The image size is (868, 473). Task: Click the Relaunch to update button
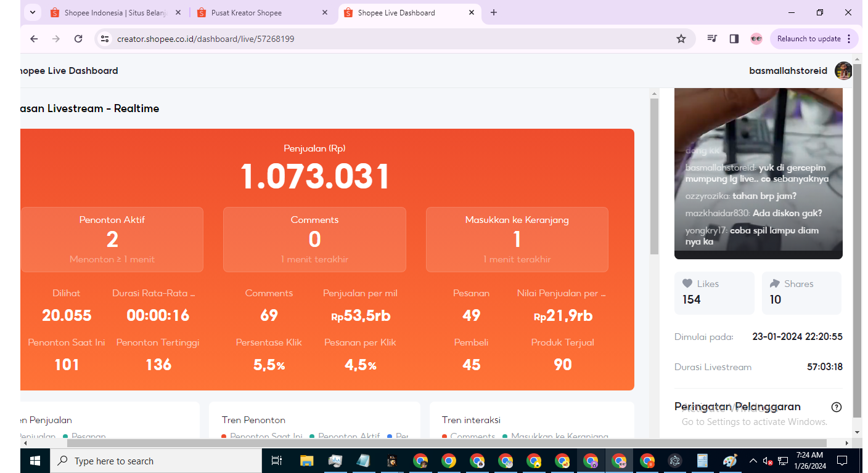pos(809,38)
